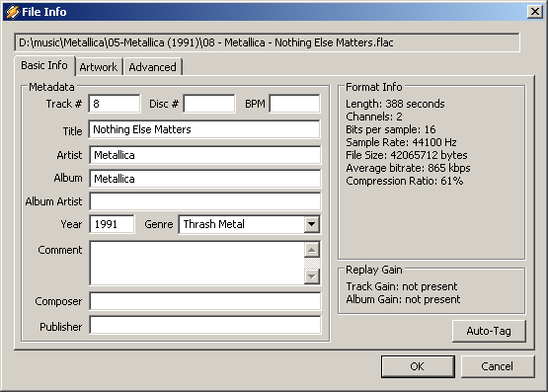The height and width of the screenshot is (392, 548).
Task: Click the empty Album Artist field
Action: click(x=204, y=201)
